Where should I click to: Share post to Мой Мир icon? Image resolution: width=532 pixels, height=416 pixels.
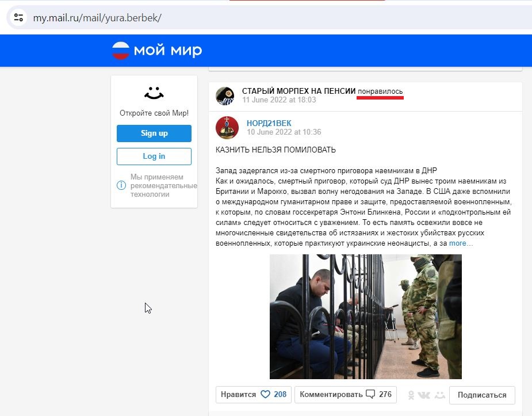pyautogui.click(x=440, y=395)
